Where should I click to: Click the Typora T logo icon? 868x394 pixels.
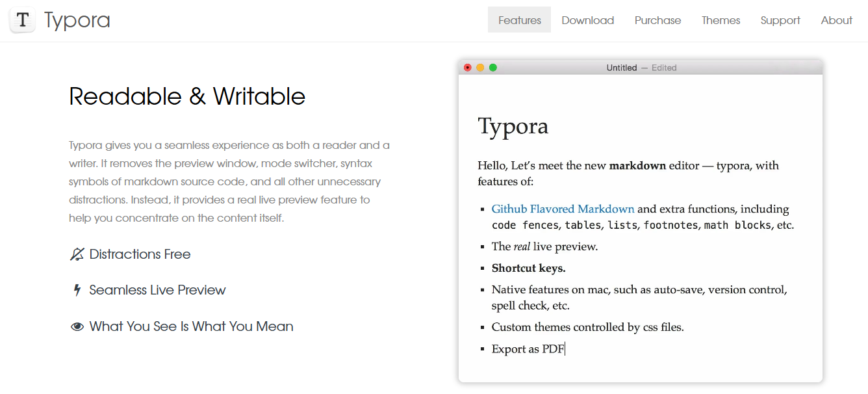(22, 20)
